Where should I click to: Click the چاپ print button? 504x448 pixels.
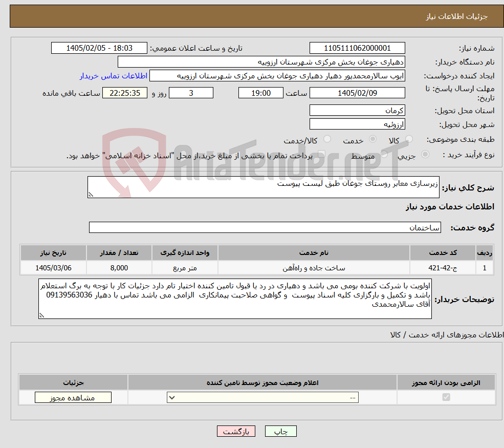point(280,431)
